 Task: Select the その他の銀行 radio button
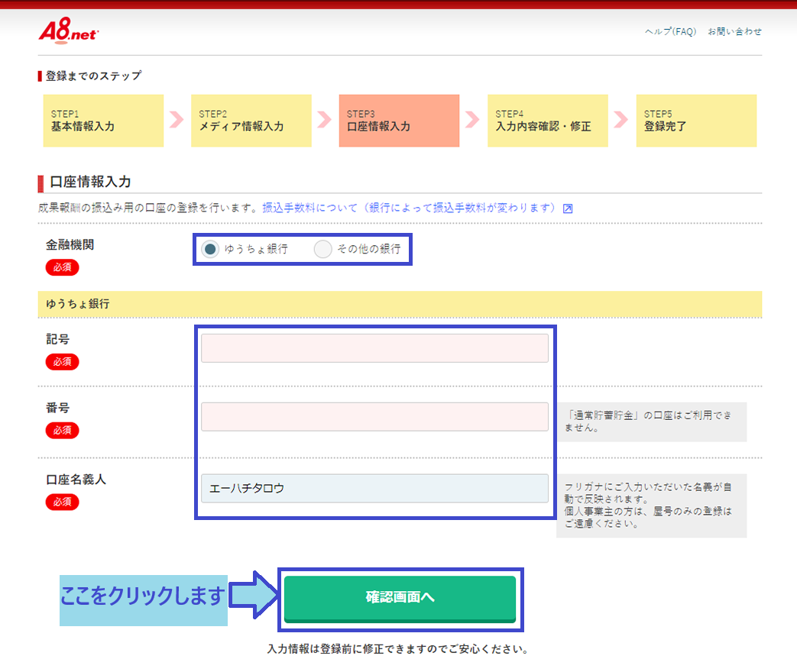click(x=323, y=249)
